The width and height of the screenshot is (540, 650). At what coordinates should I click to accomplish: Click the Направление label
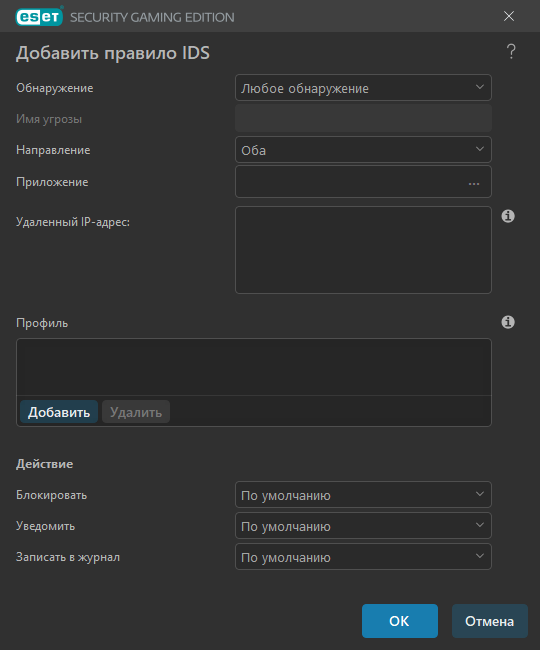(53, 150)
